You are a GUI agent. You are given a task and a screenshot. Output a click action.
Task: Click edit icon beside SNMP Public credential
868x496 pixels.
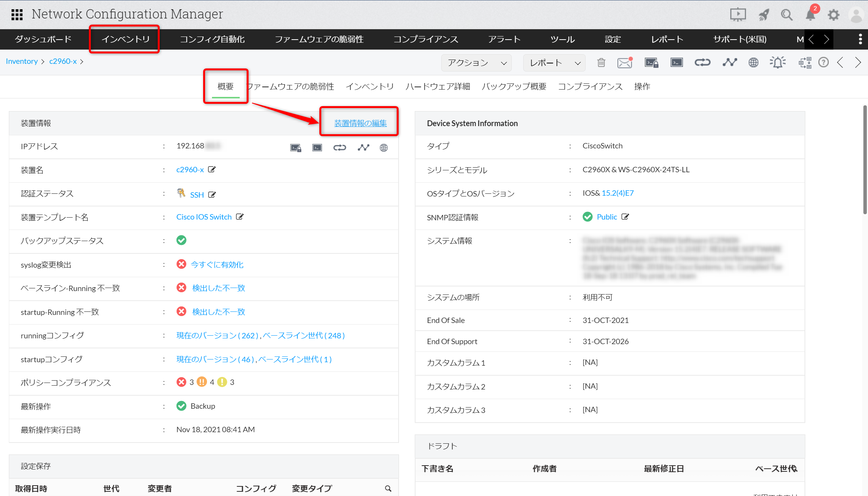(625, 217)
